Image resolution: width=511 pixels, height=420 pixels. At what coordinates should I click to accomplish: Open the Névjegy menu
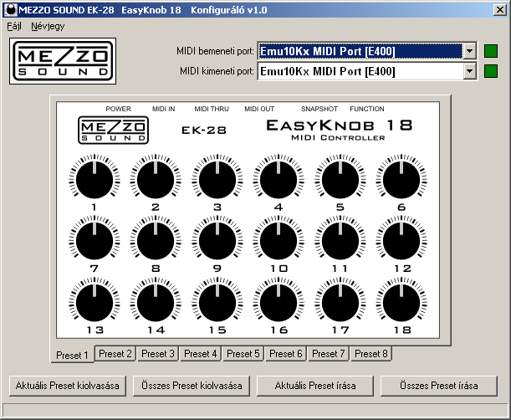click(48, 26)
